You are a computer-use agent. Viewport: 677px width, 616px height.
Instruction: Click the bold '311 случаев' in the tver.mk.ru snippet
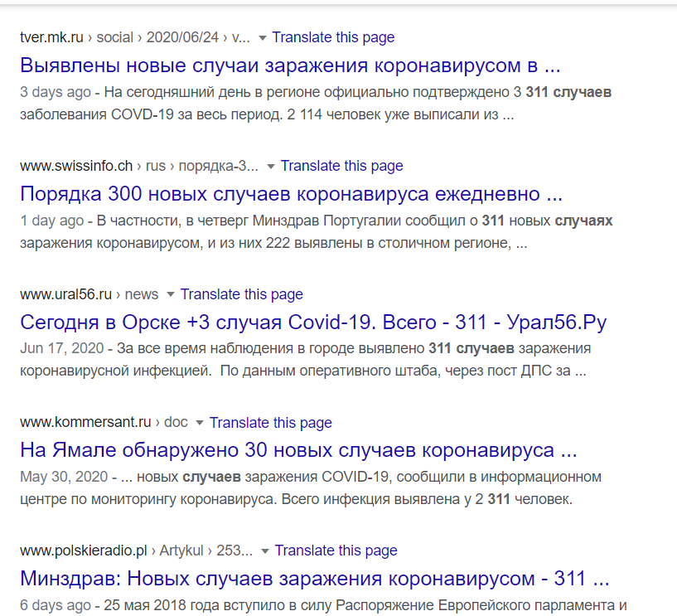point(568,93)
